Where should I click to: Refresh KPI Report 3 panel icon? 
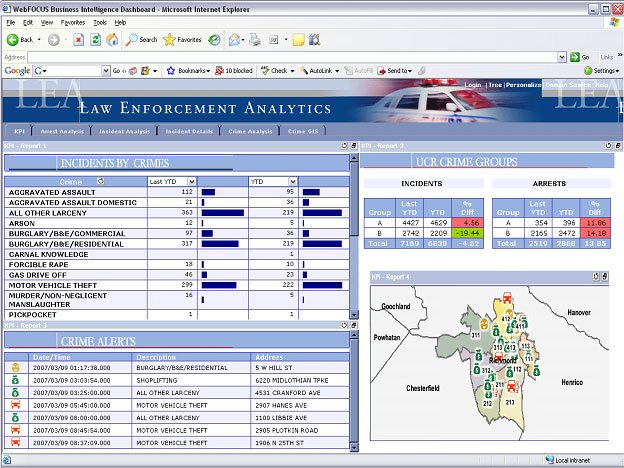coord(344,325)
